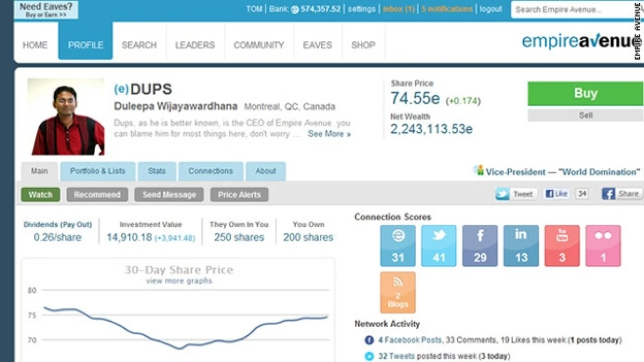Click view more graphs link
The width and height of the screenshot is (644, 362).
tap(179, 280)
